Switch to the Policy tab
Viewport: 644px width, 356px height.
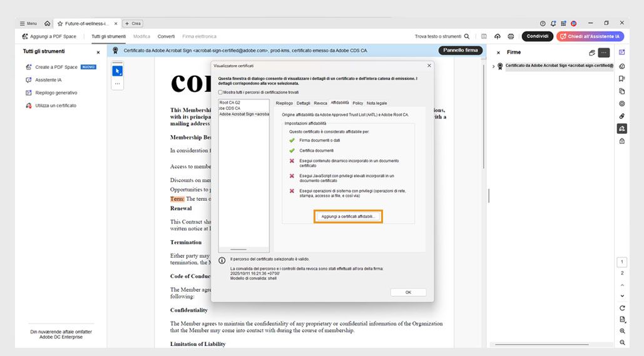point(358,103)
